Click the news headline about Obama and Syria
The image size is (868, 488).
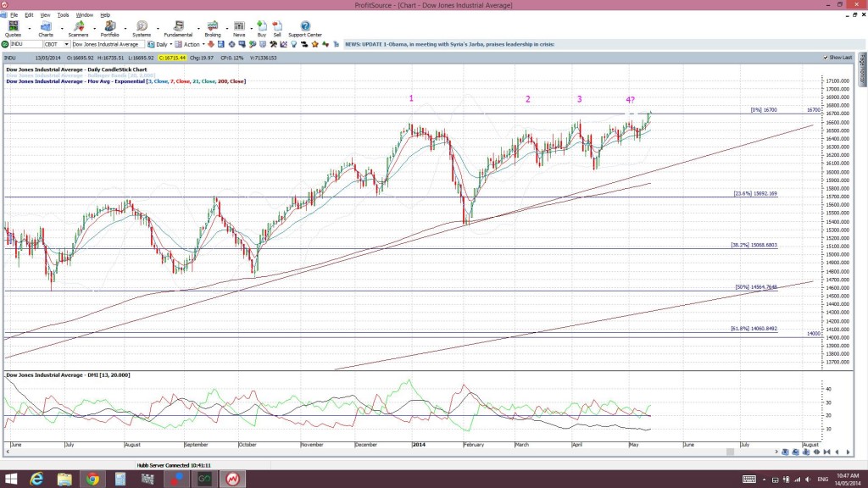[x=449, y=44]
